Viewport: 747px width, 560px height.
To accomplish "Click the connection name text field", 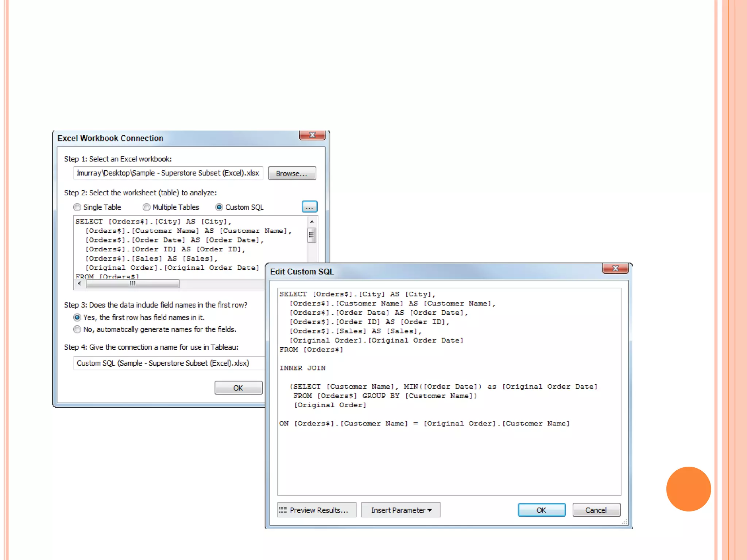I will [x=168, y=363].
